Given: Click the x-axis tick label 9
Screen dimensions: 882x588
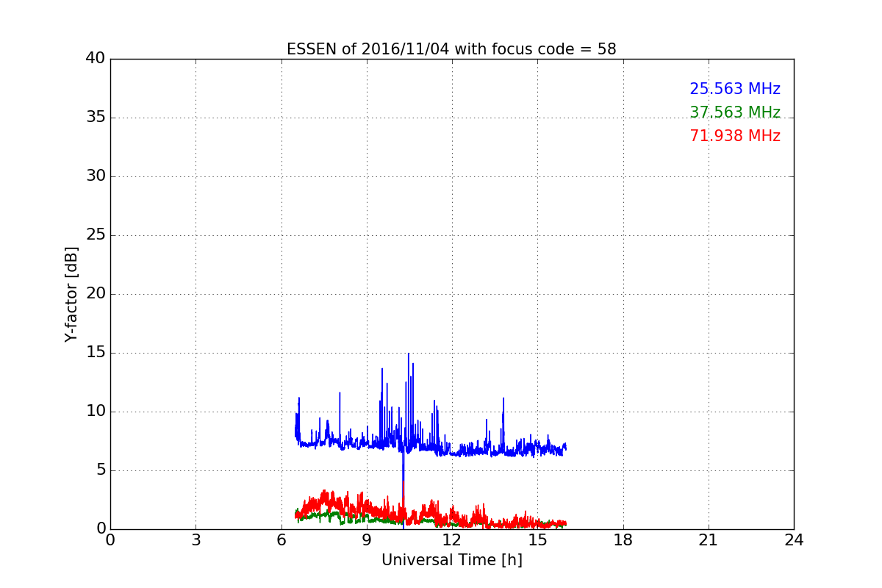Looking at the screenshot, I should point(366,540).
